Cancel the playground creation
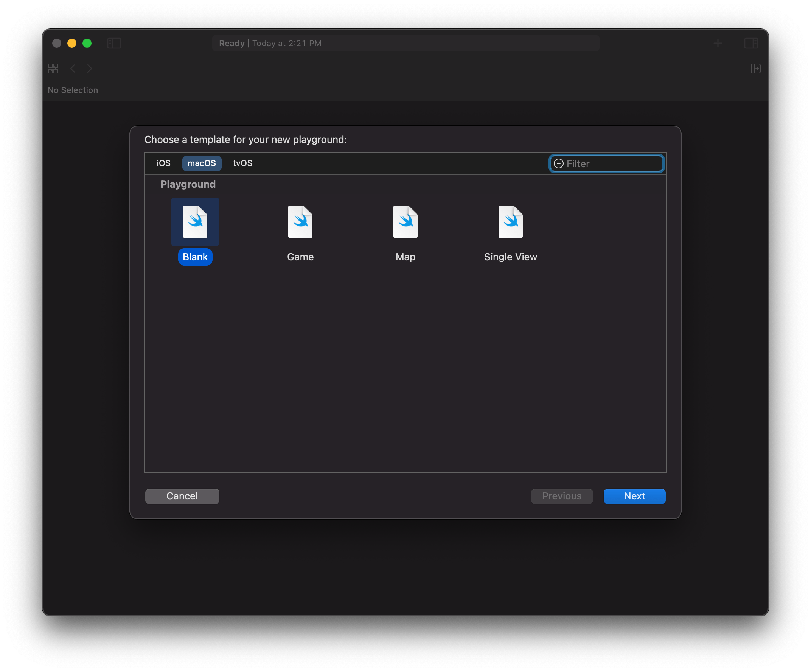 [182, 496]
